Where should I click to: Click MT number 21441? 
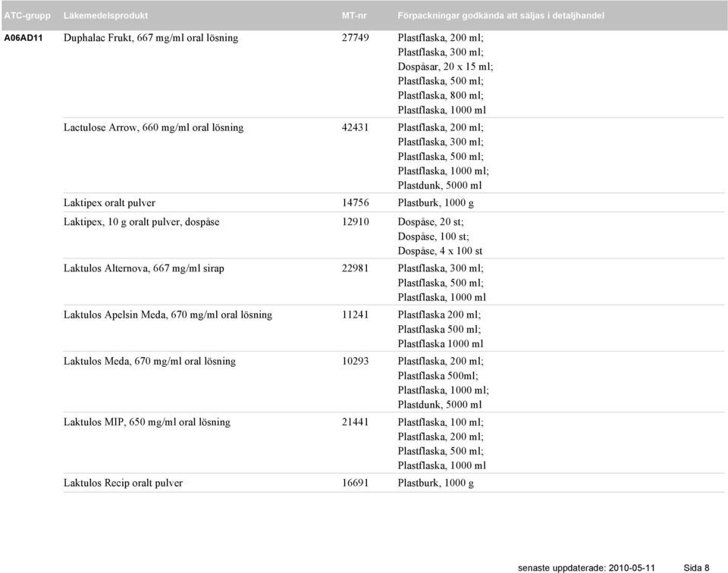click(x=355, y=421)
